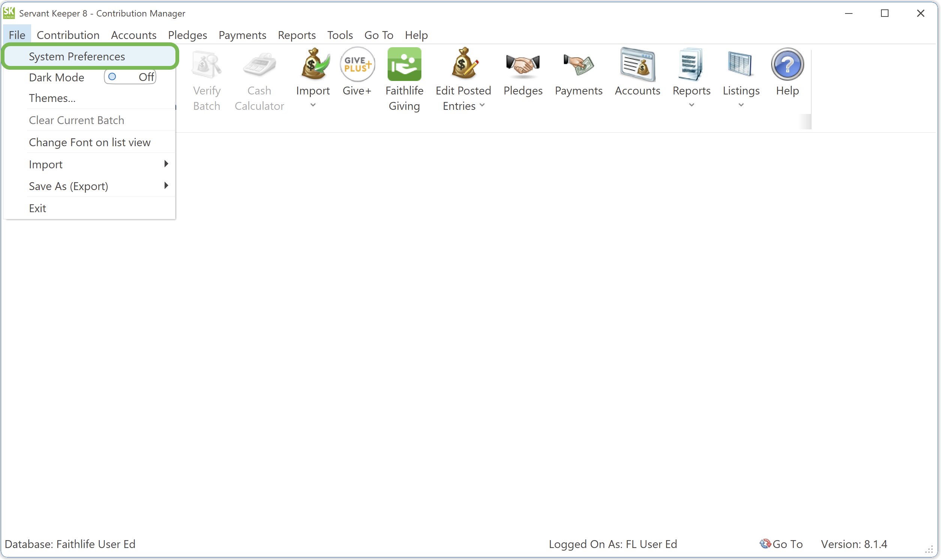The height and width of the screenshot is (560, 941).
Task: Select System Preferences from File menu
Action: [76, 56]
